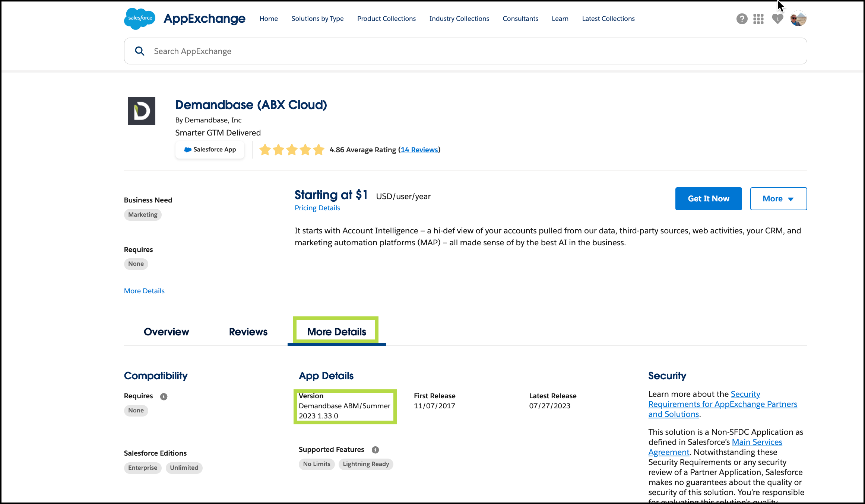This screenshot has height=504, width=865.
Task: Toggle the favorites heart icon
Action: click(777, 19)
